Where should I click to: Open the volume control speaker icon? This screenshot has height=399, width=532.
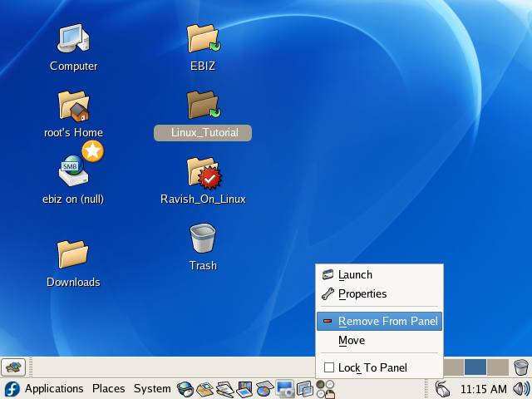[521, 388]
